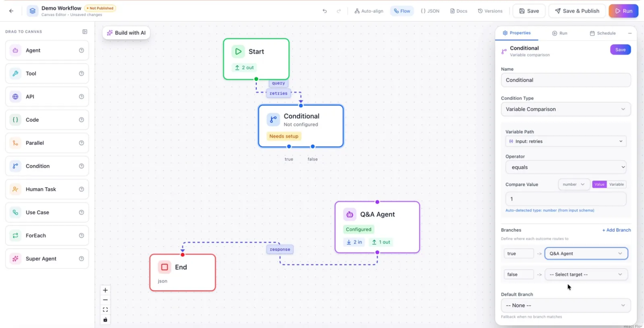This screenshot has height=328, width=644.
Task: Click the Add Branch link
Action: pyautogui.click(x=616, y=230)
